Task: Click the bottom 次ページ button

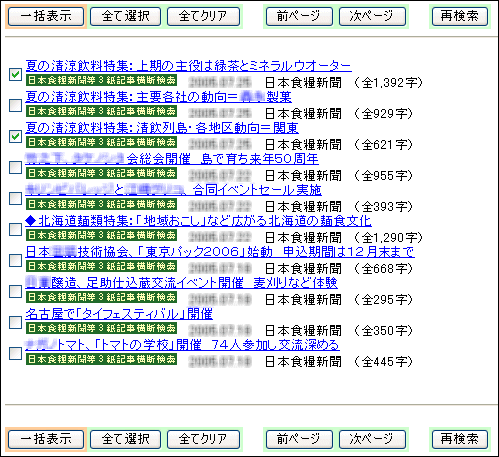Action: [x=372, y=439]
